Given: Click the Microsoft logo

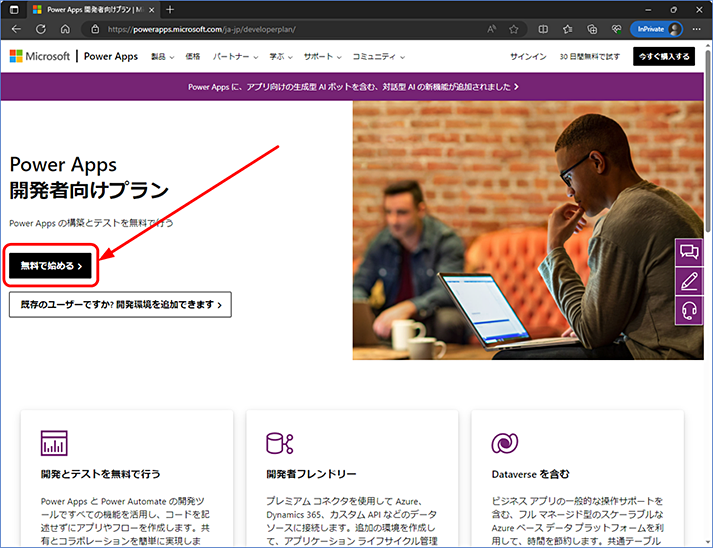Looking at the screenshot, I should coord(40,56).
